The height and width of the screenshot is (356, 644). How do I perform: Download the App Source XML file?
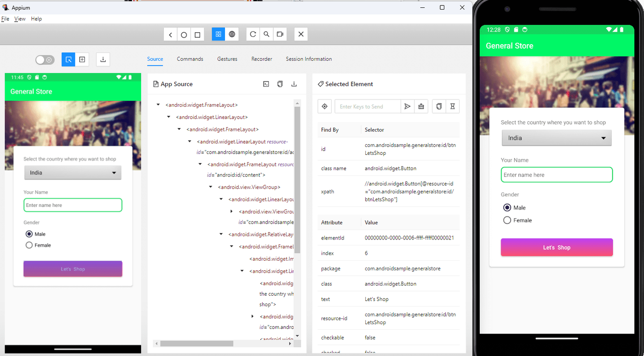tap(294, 84)
